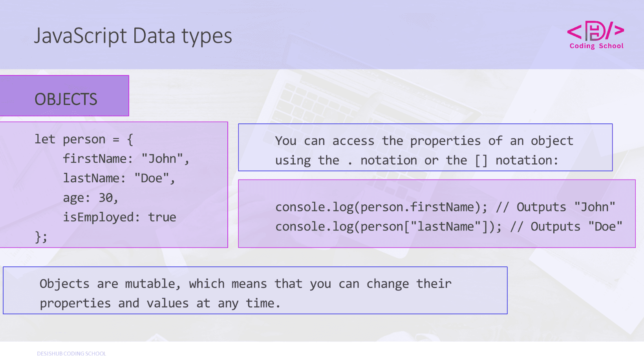Click the 'let person = {' code line

point(84,139)
